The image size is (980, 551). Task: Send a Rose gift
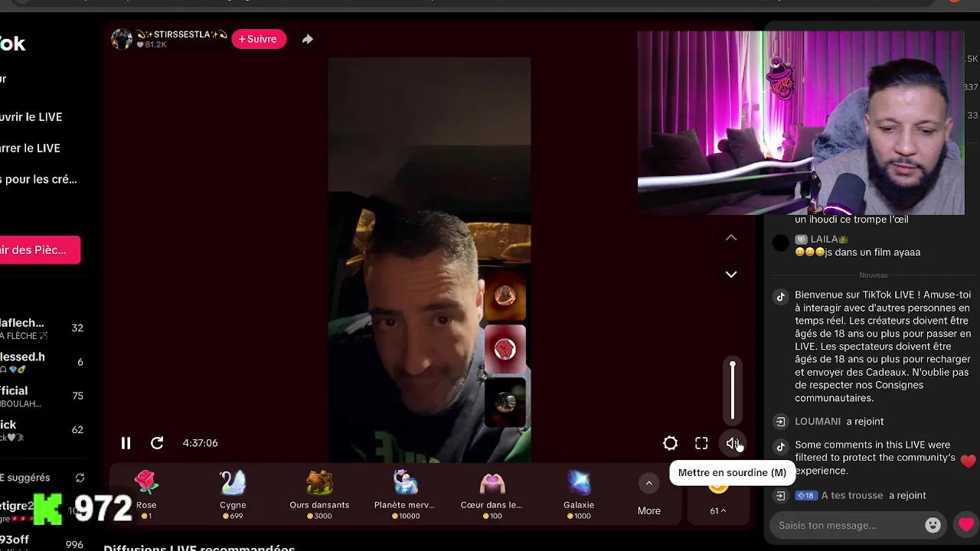coord(146,494)
